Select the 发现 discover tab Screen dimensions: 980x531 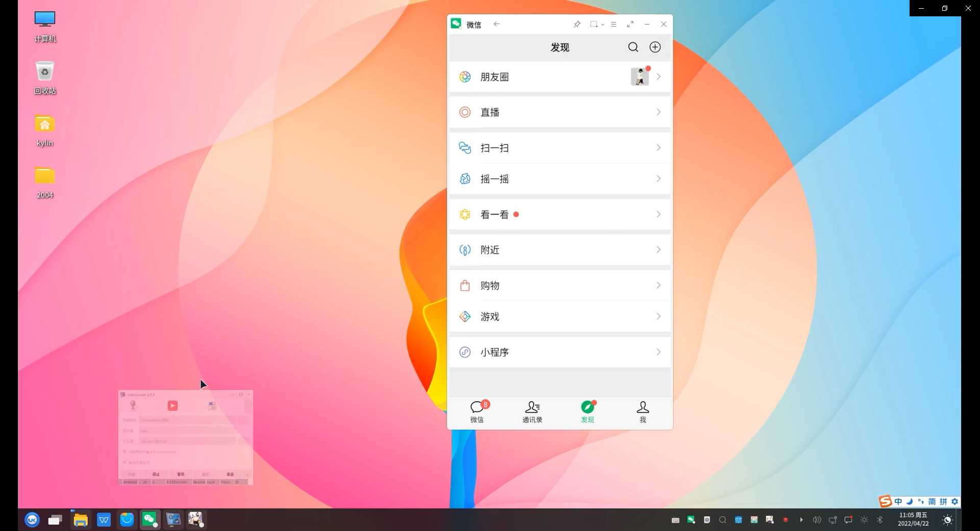(x=587, y=412)
